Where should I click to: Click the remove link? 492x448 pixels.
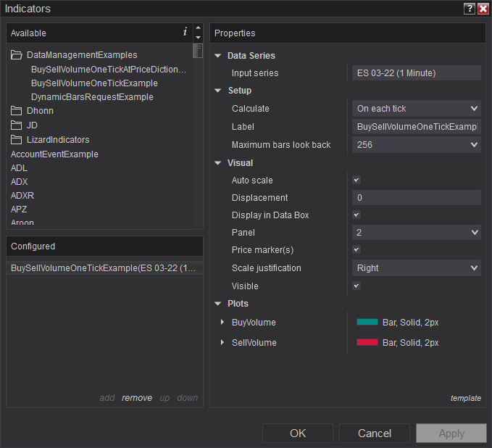137,398
